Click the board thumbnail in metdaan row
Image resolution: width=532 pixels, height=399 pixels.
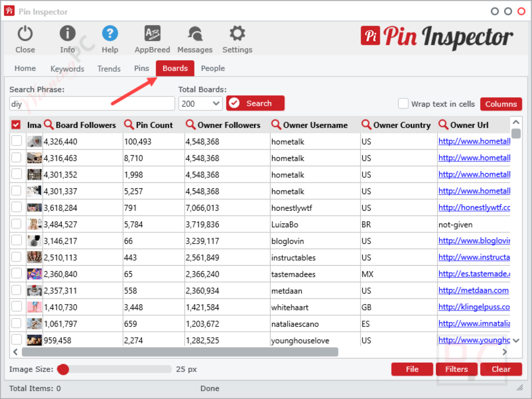pos(34,290)
